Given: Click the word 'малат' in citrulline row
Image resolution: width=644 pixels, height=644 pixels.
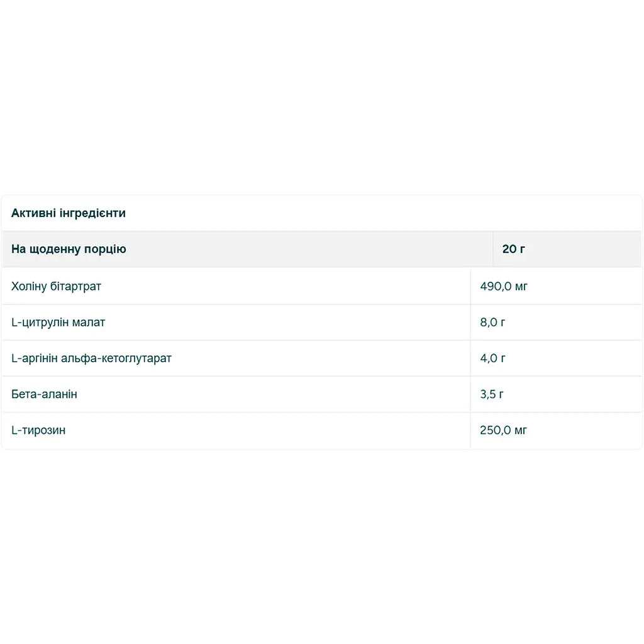Looking at the screenshot, I should 89,323.
